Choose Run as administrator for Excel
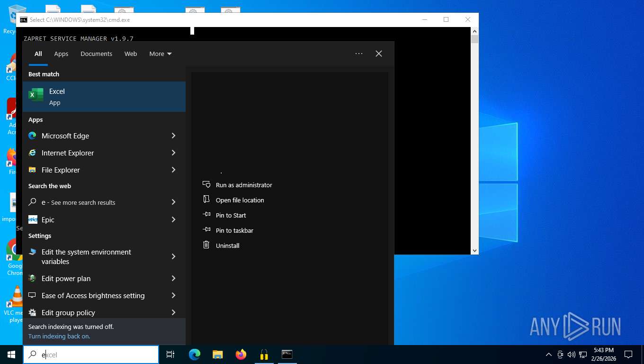This screenshot has height=364, width=644. (244, 185)
